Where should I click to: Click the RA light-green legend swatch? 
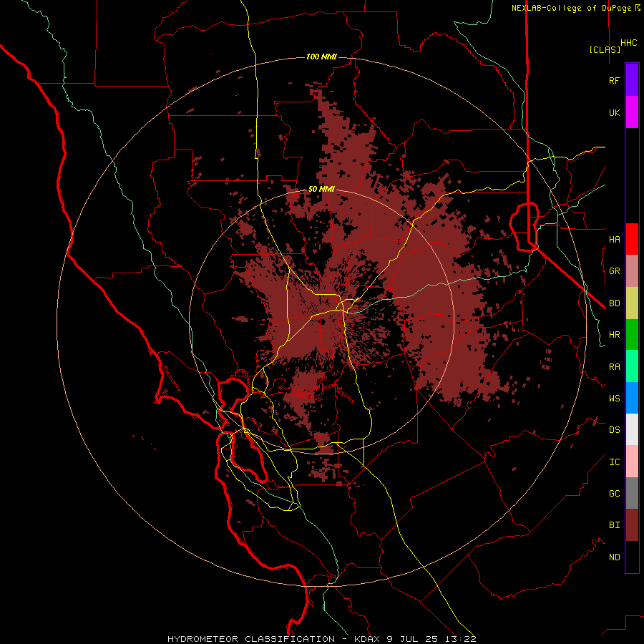[x=632, y=366]
